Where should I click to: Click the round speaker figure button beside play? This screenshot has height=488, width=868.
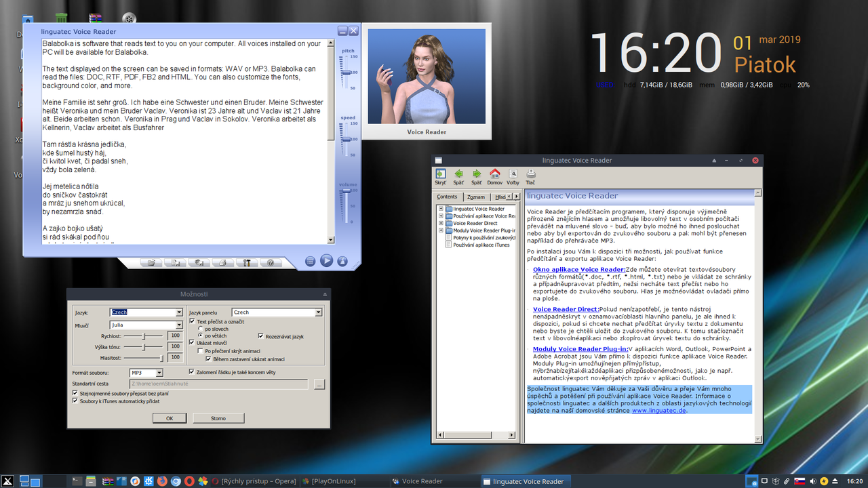[x=342, y=262]
